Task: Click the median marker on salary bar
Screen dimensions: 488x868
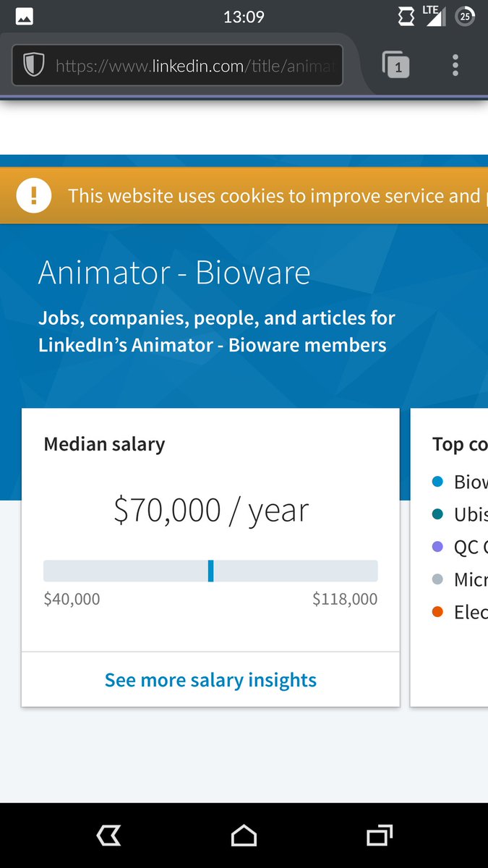Action: (210, 571)
